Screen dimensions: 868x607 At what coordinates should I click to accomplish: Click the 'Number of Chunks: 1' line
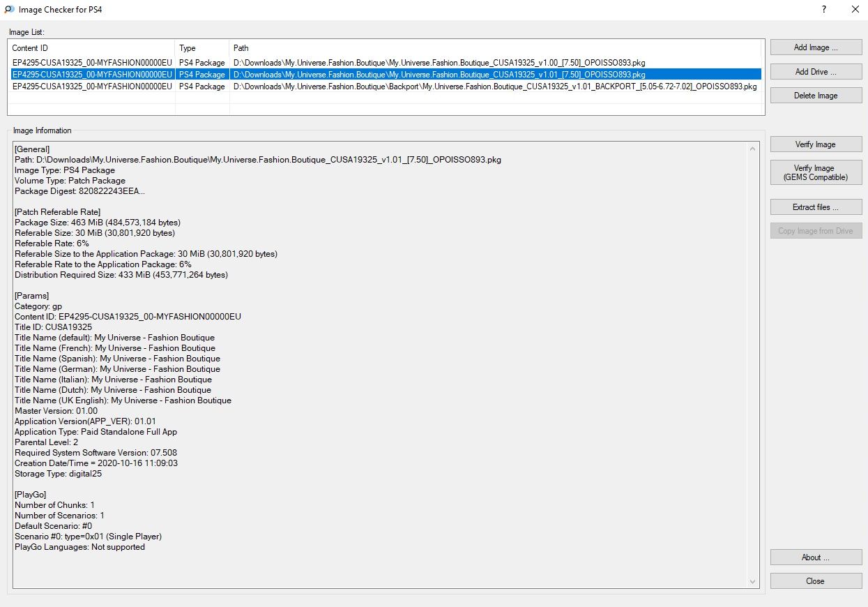tap(54, 505)
